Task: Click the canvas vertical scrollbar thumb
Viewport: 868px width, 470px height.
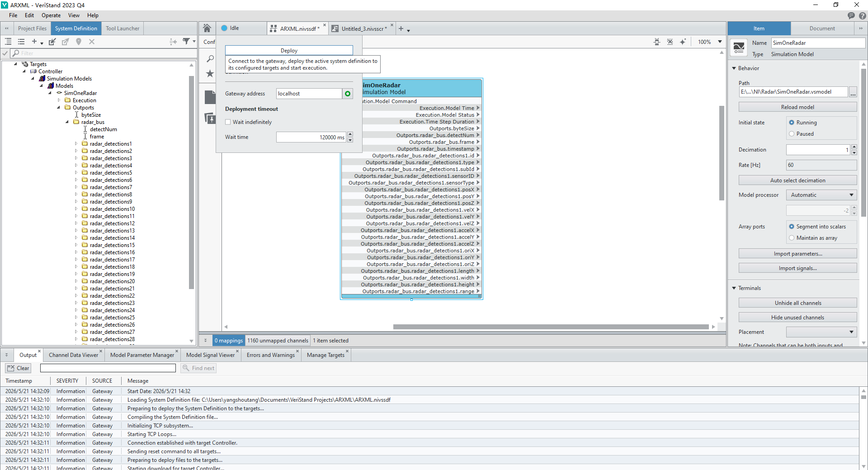Action: coord(722,153)
